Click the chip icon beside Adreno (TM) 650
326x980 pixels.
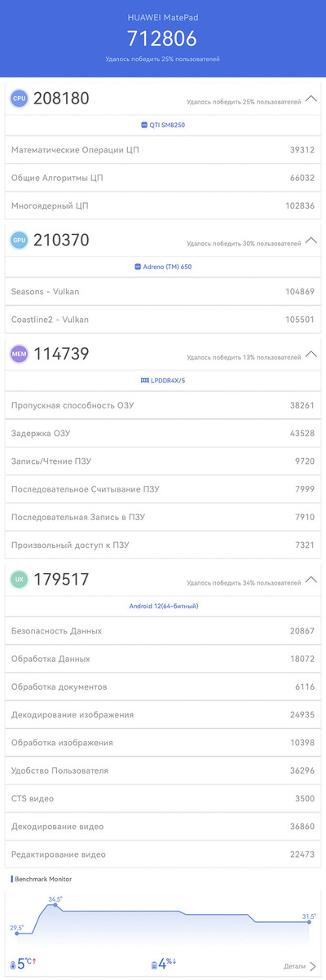[136, 267]
